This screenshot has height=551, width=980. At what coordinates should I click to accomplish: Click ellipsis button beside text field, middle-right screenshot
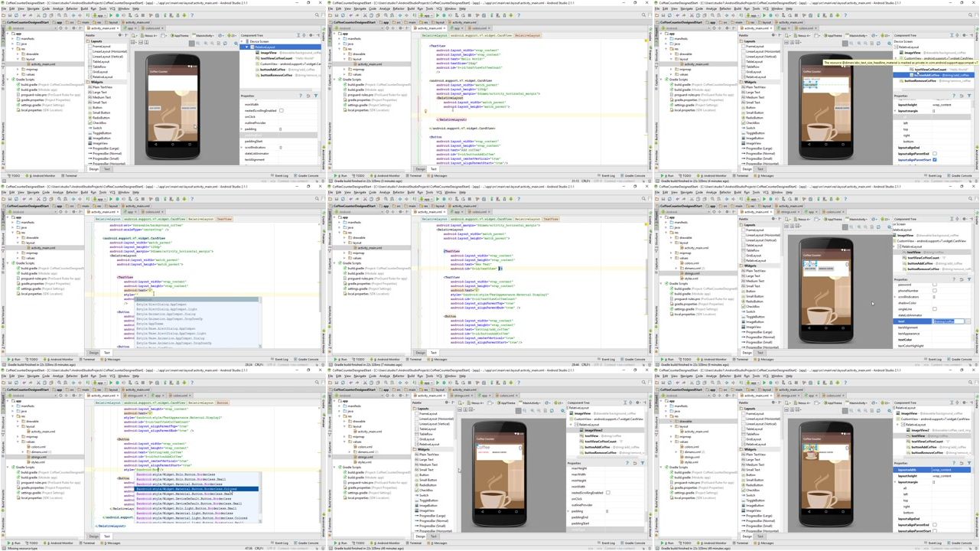[x=969, y=321]
